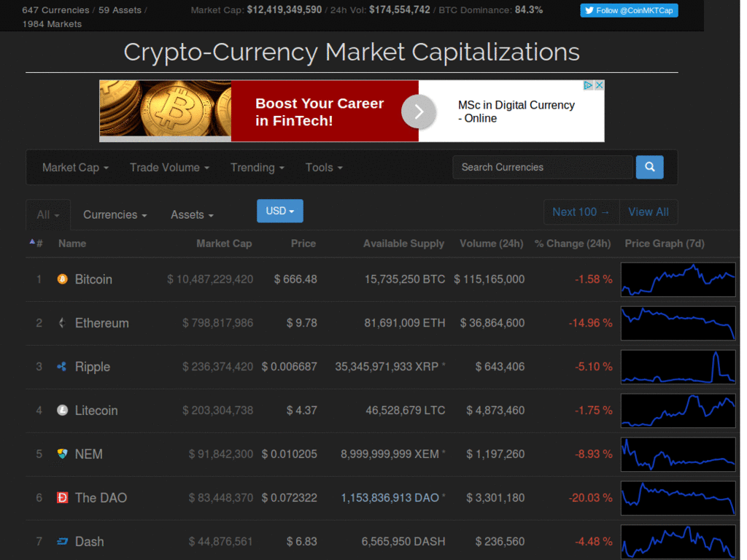This screenshot has width=747, height=560.
Task: Open the Market Cap dropdown menu
Action: (x=75, y=168)
